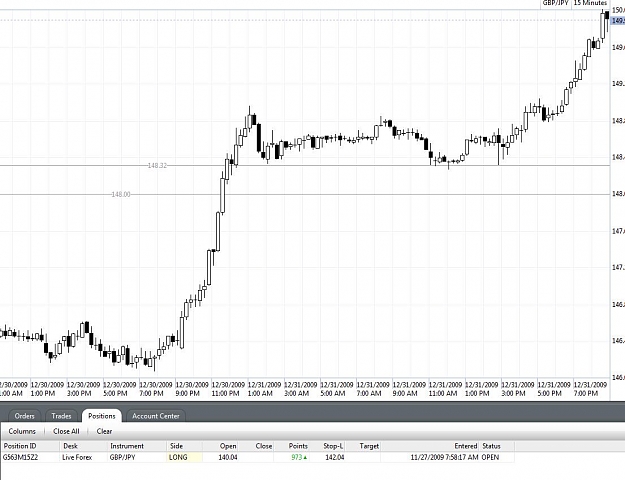Sort by Desk column header
625x480 pixels.
click(84, 446)
